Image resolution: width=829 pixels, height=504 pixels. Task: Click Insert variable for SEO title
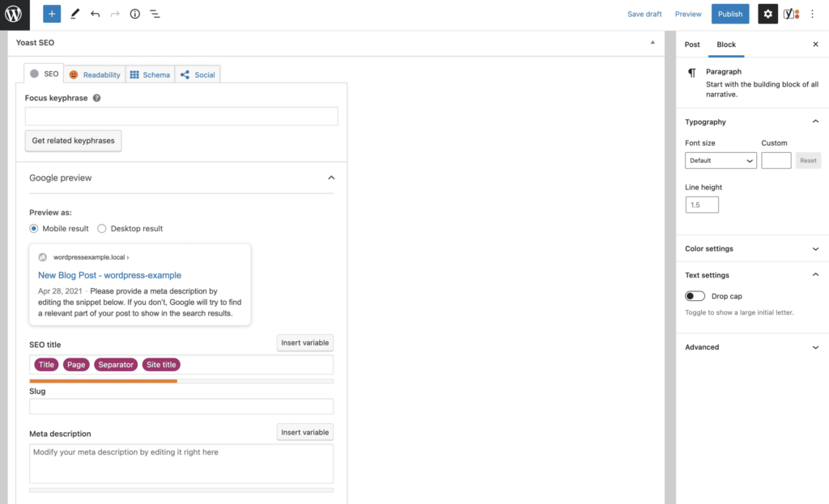click(x=305, y=343)
